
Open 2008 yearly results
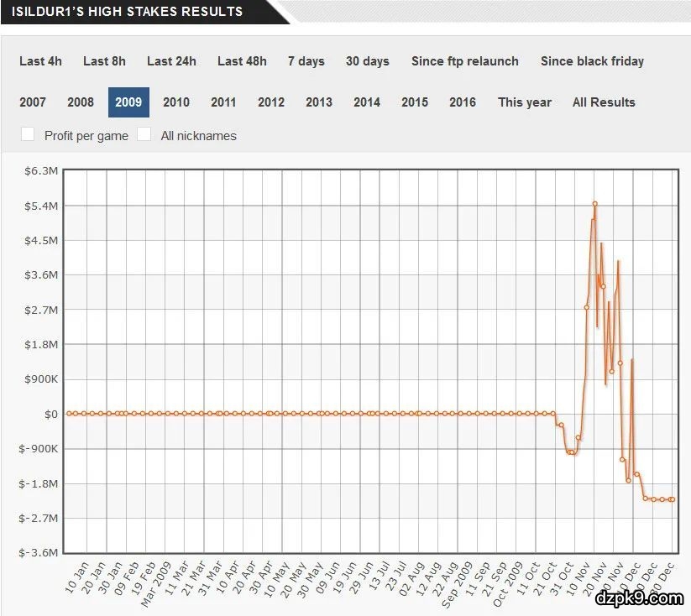[x=81, y=102]
